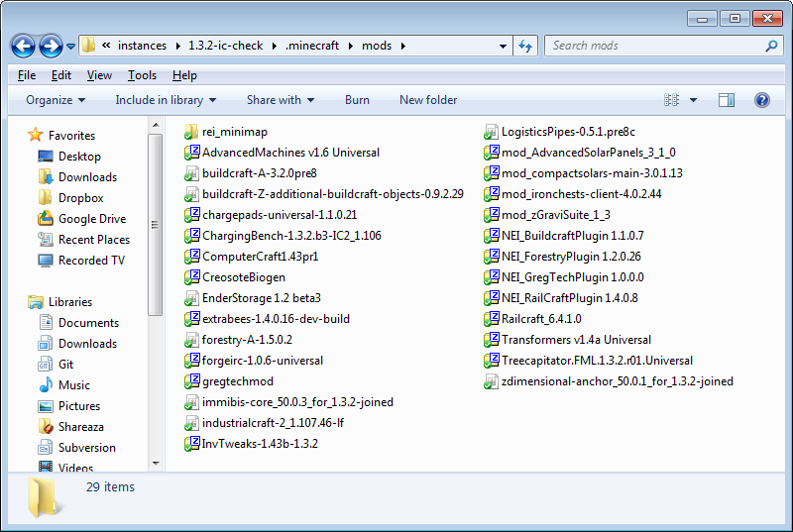Click the New folder button
793x532 pixels.
tap(428, 100)
